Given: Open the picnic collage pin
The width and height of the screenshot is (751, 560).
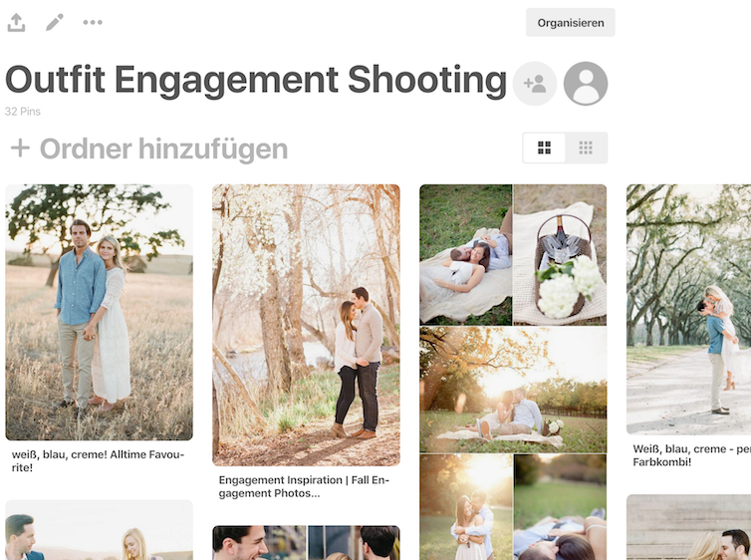Looking at the screenshot, I should (513, 369).
